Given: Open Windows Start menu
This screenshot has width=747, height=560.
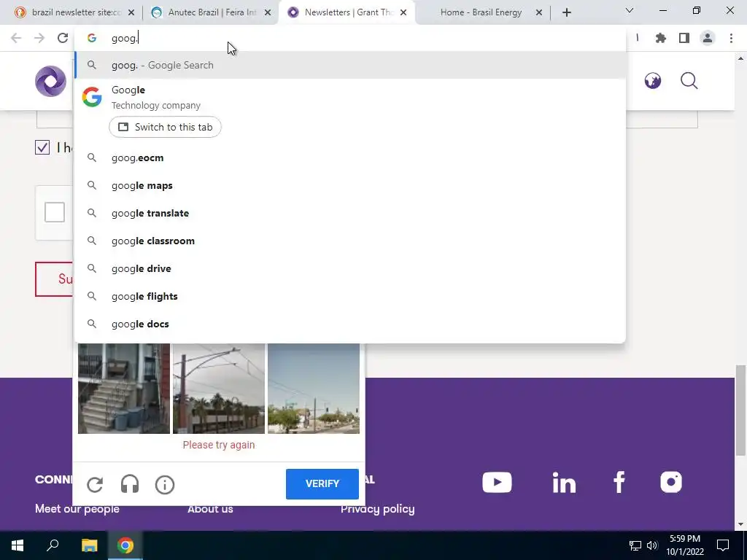Looking at the screenshot, I should 18,545.
